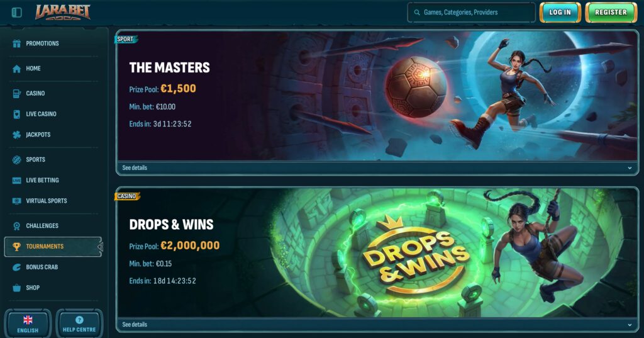Click the Challenges medal icon

coord(16,226)
